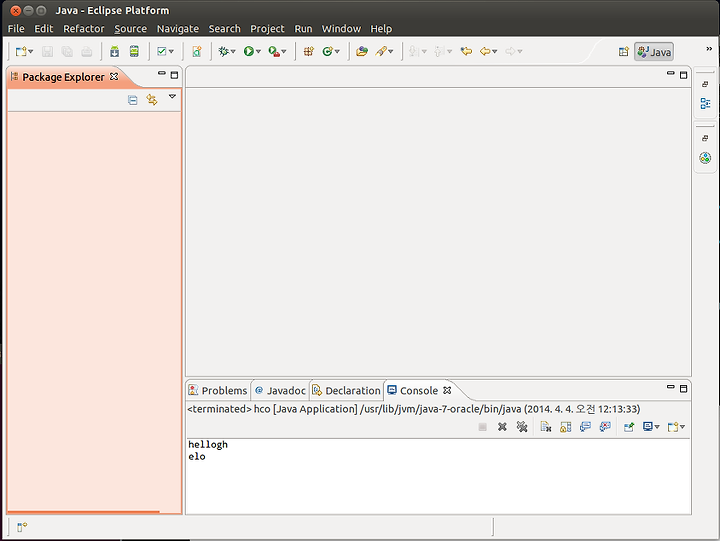Open the Project menu
Screen dimensions: 720x541
pos(267,29)
